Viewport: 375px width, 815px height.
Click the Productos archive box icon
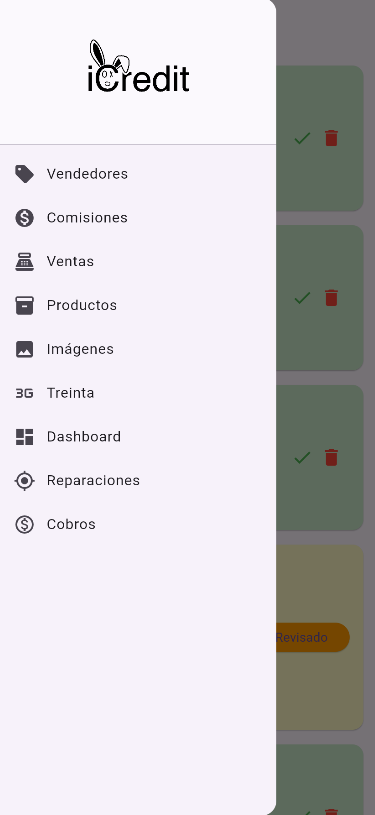coord(24,306)
